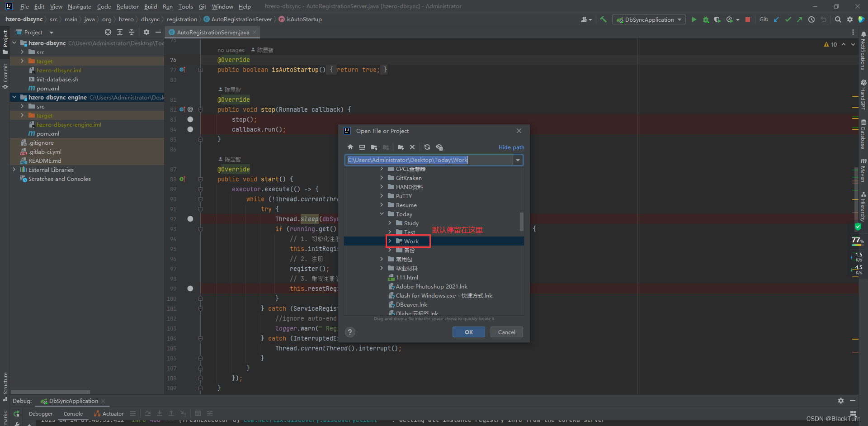Screen dimensions: 868x426
Task: Toggle breakpoint on line 92
Action: 190,219
